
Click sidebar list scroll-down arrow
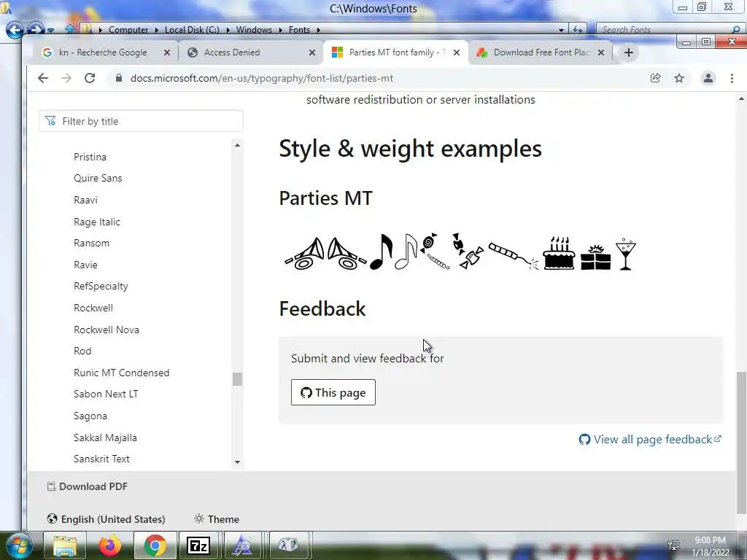pos(237,462)
